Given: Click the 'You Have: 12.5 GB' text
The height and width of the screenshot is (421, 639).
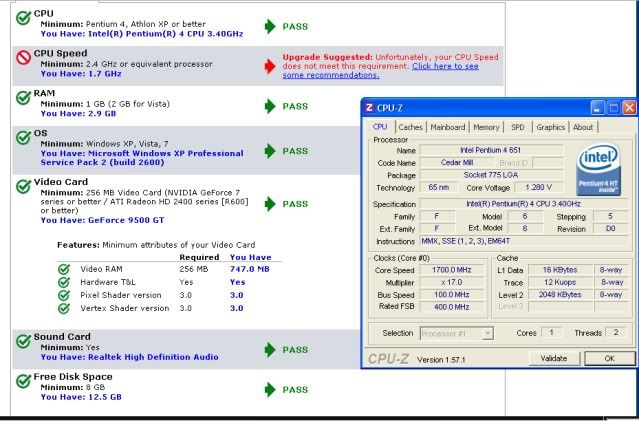Looking at the screenshot, I should 81,397.
